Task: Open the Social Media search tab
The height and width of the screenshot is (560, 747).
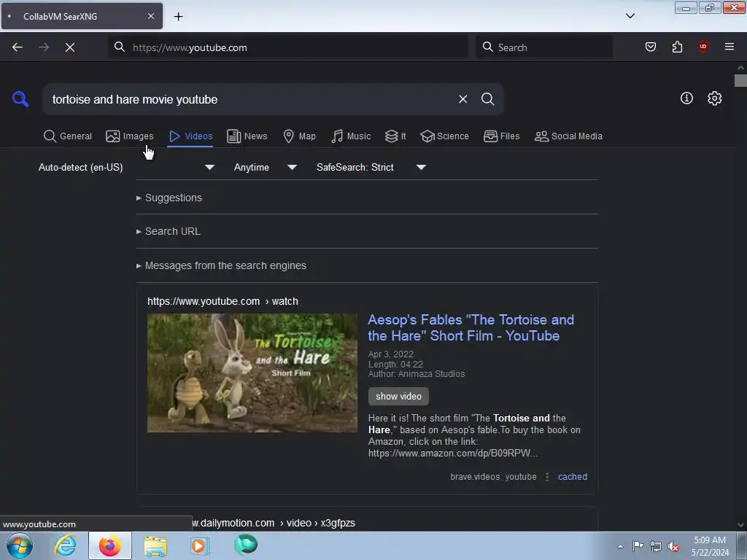Action: click(x=568, y=136)
